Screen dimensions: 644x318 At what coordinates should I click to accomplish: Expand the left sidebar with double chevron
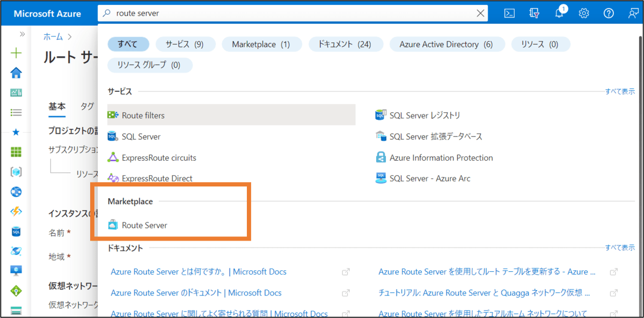pyautogui.click(x=22, y=34)
